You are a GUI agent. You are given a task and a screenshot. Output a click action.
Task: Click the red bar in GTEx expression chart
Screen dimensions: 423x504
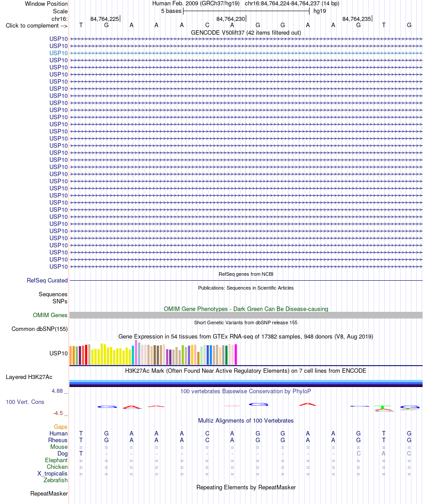(x=86, y=355)
